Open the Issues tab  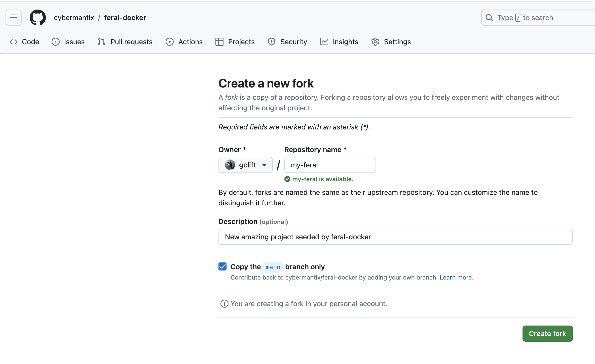click(68, 42)
